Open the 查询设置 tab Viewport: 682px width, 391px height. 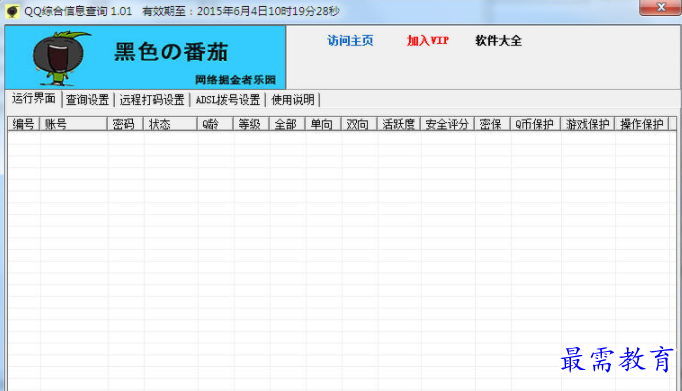point(87,100)
